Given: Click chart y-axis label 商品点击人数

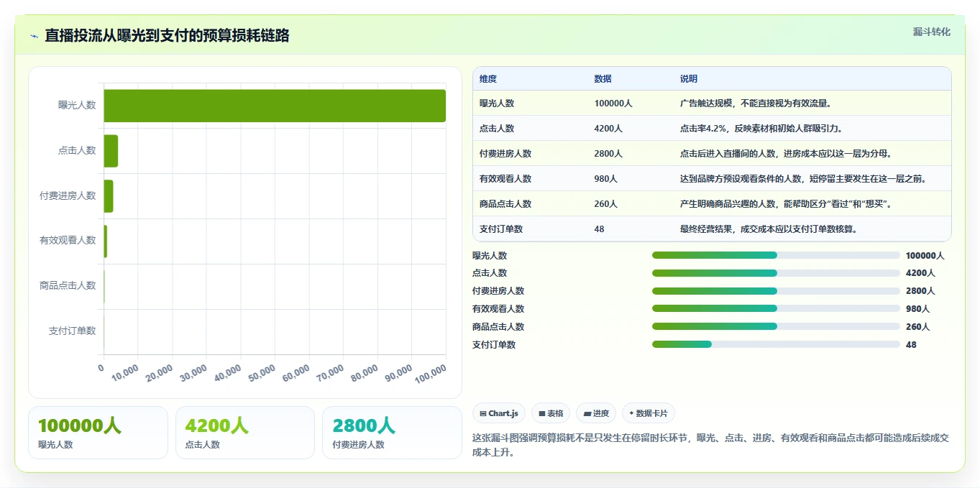Looking at the screenshot, I should pos(68,285).
